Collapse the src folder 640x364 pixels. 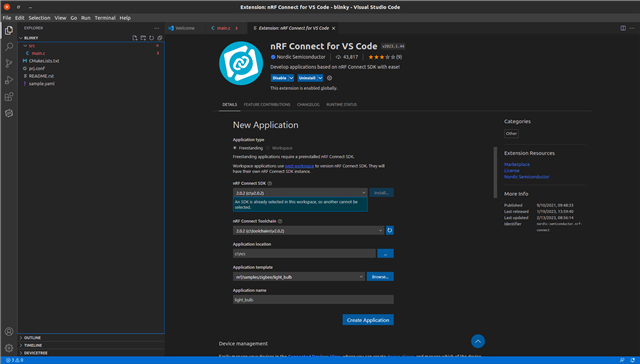pyautogui.click(x=25, y=46)
